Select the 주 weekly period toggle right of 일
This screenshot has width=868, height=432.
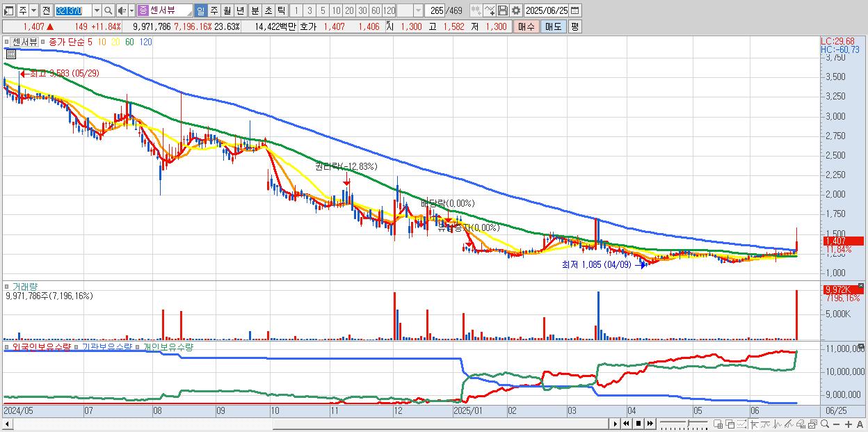coord(214,10)
